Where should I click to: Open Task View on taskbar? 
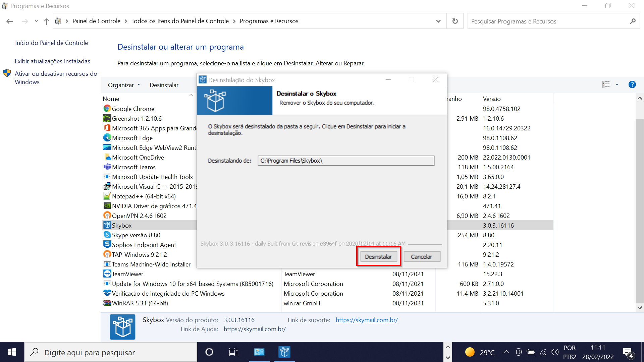(x=233, y=352)
